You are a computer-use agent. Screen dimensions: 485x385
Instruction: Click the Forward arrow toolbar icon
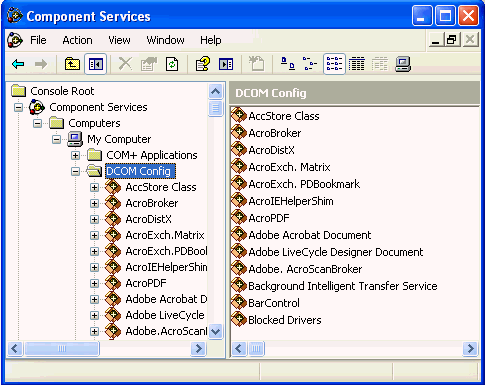click(x=41, y=64)
